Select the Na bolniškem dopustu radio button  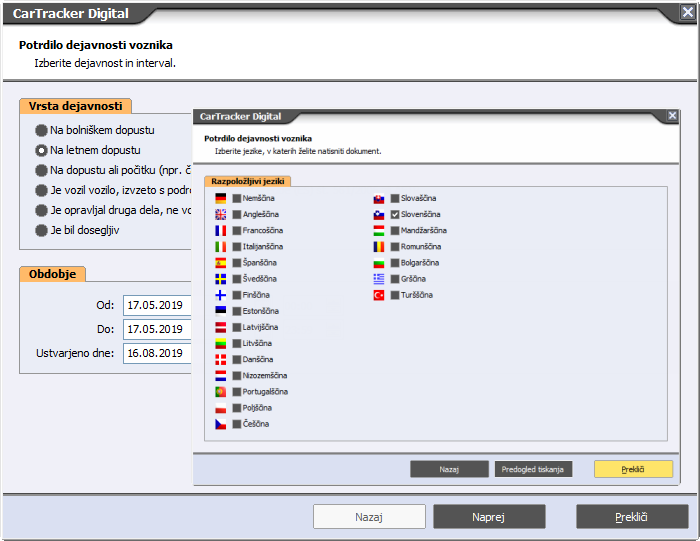click(41, 130)
